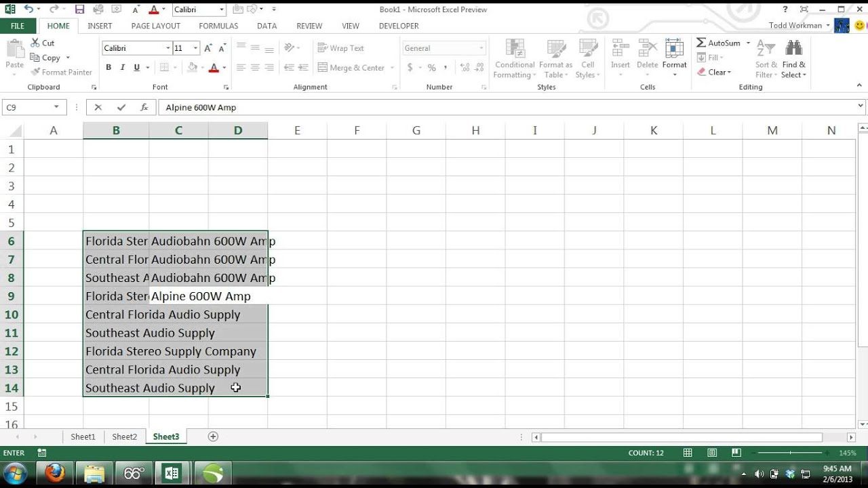This screenshot has width=868, height=488.
Task: Open Cell Styles gallery
Action: [588, 59]
